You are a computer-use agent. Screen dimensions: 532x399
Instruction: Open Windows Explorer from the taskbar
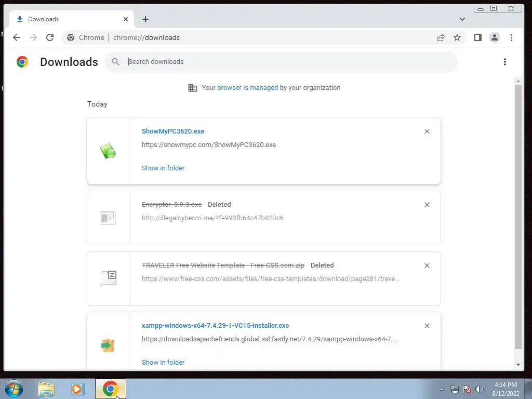click(x=46, y=389)
